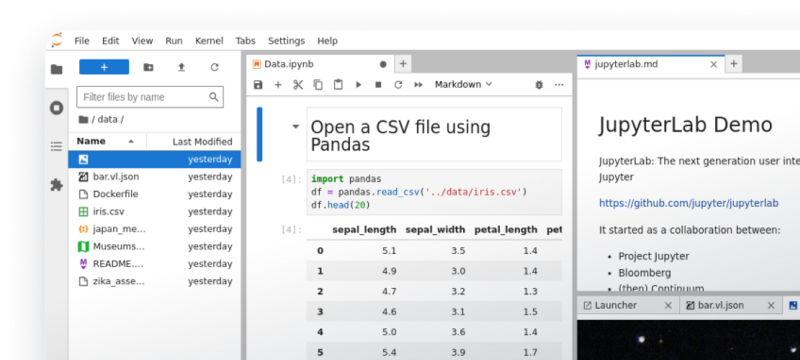The width and height of the screenshot is (800, 360).
Task: Upload files using the upload arrow icon
Action: coord(181,67)
